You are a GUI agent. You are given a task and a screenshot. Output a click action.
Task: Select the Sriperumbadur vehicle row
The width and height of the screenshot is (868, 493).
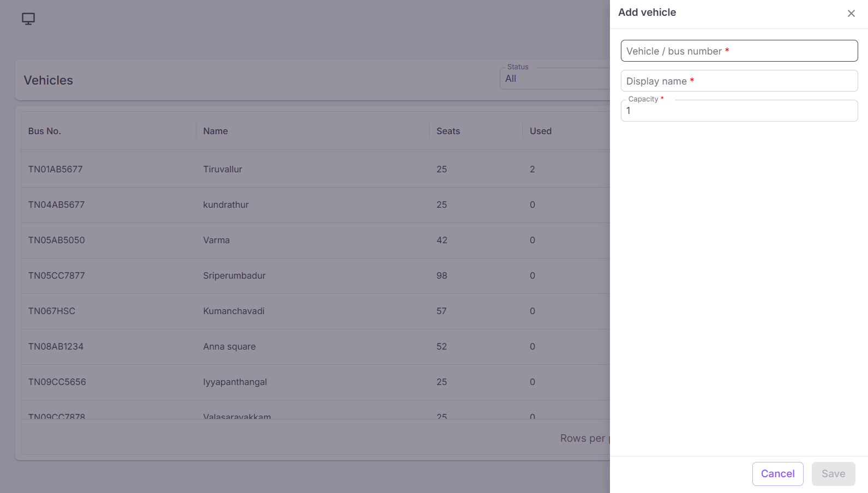click(x=315, y=276)
